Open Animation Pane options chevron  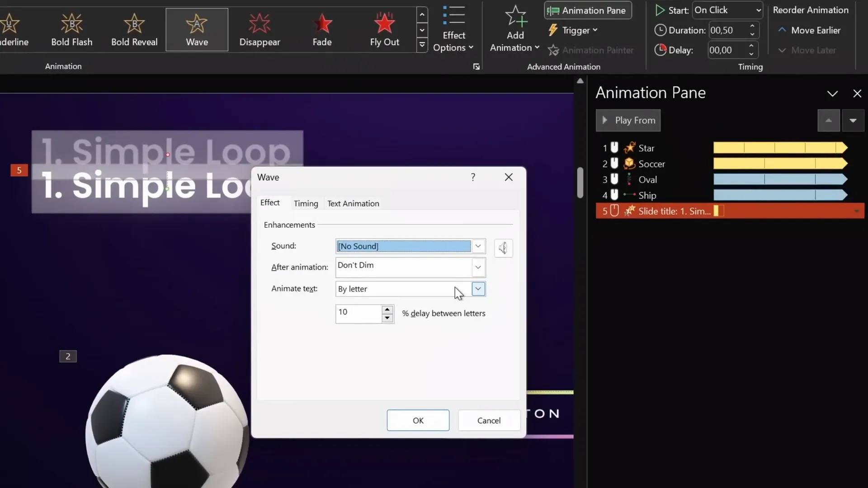point(832,94)
